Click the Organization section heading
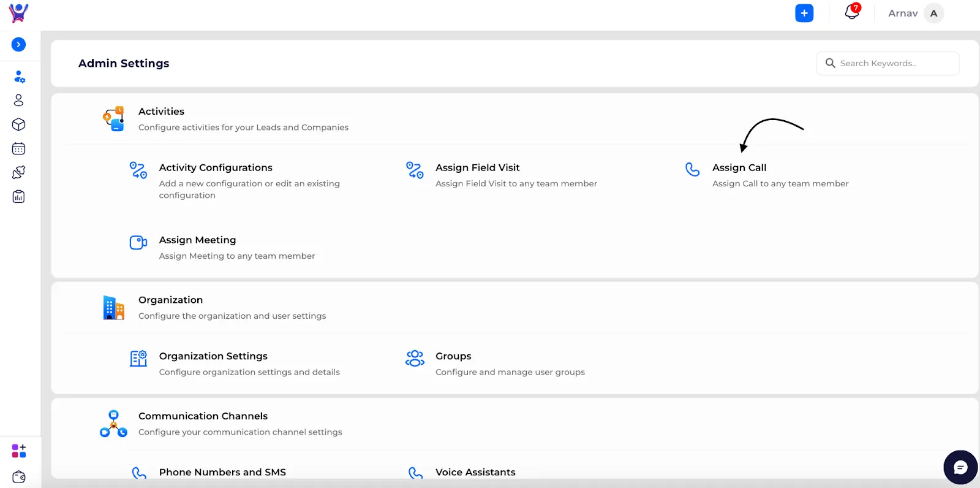The width and height of the screenshot is (980, 488). (x=170, y=300)
